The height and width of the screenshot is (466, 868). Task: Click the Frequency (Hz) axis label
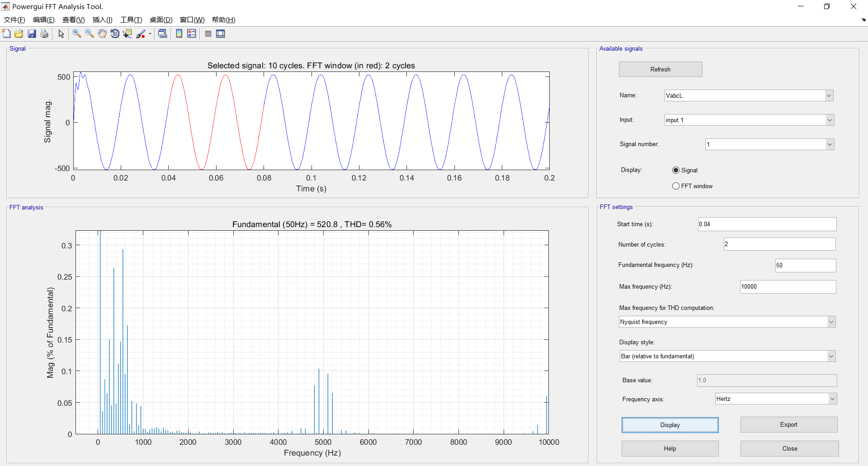[312, 453]
